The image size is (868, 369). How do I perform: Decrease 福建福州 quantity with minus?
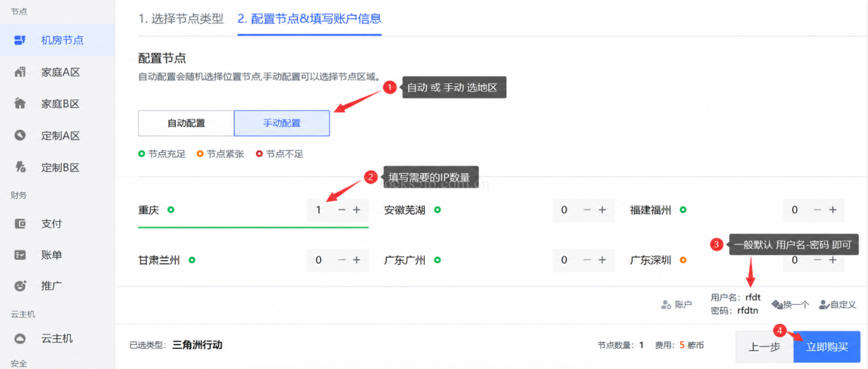tap(818, 210)
